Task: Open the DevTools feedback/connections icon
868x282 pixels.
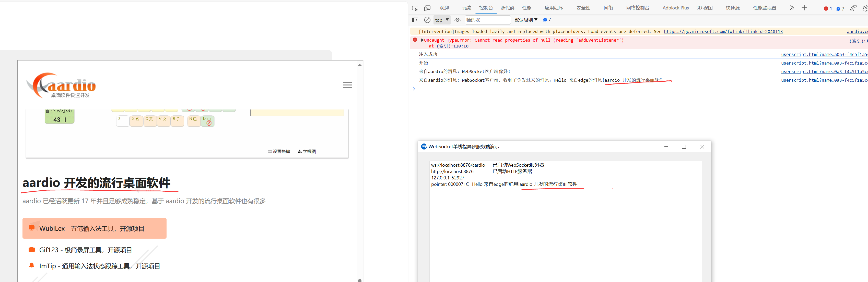Action: (853, 8)
